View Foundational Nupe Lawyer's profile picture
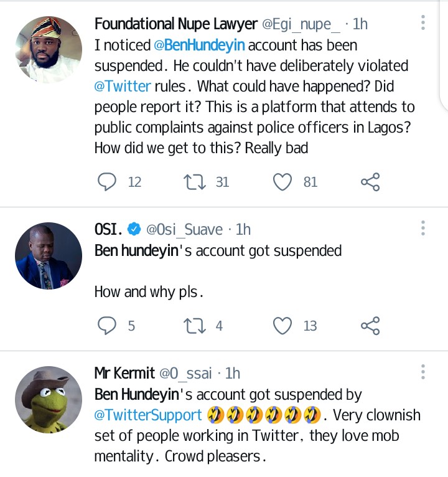Viewport: 448px width, 477px height. [49, 50]
